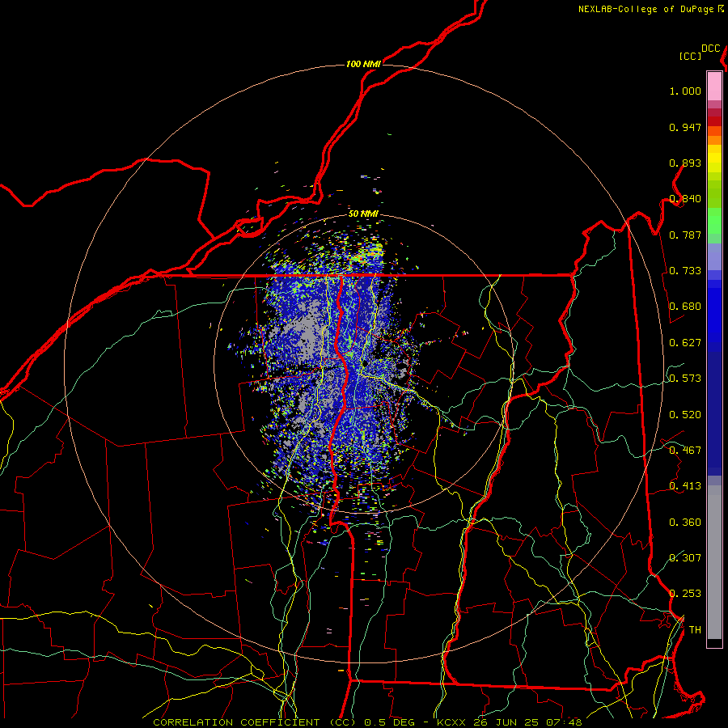Click the 0.360 scale value
The width and height of the screenshot is (728, 728).
click(x=685, y=523)
